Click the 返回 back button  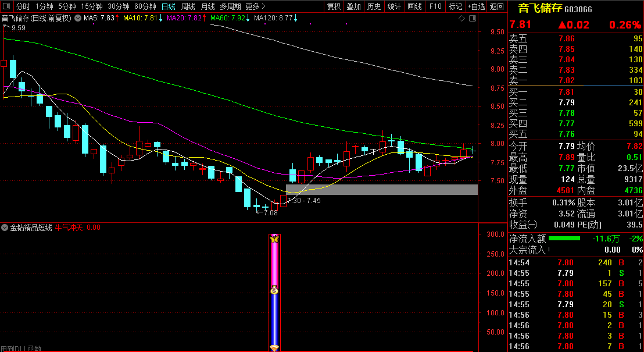[x=497, y=6]
